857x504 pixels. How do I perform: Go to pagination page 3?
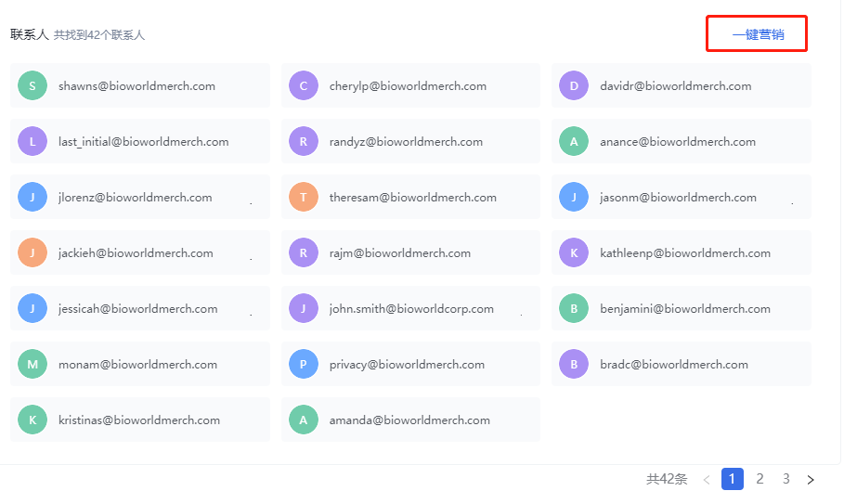tap(786, 479)
